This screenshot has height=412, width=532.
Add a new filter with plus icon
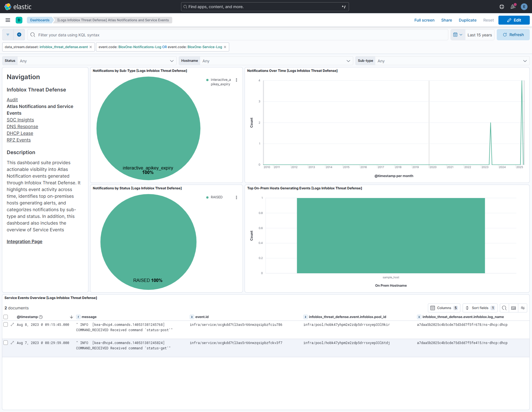[19, 35]
